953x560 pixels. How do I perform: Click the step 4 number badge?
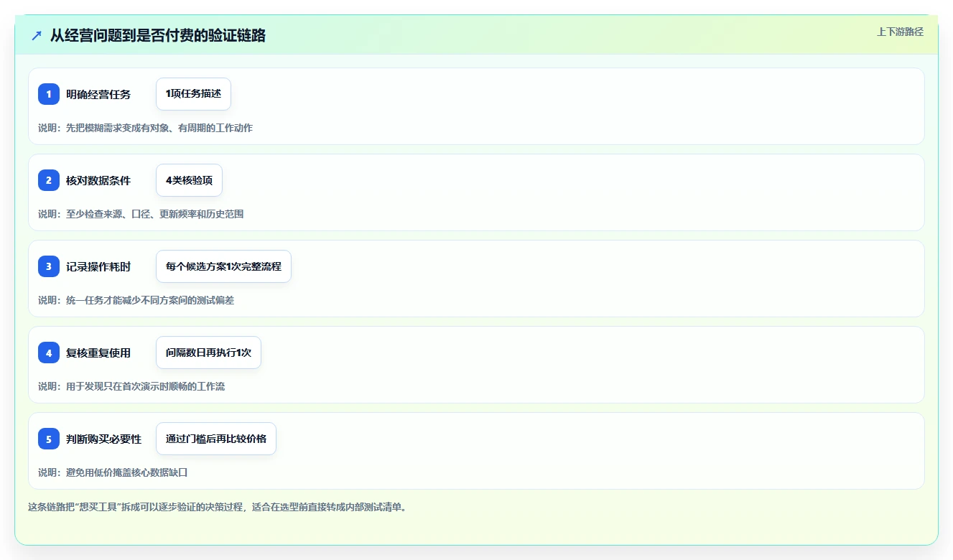(x=49, y=353)
